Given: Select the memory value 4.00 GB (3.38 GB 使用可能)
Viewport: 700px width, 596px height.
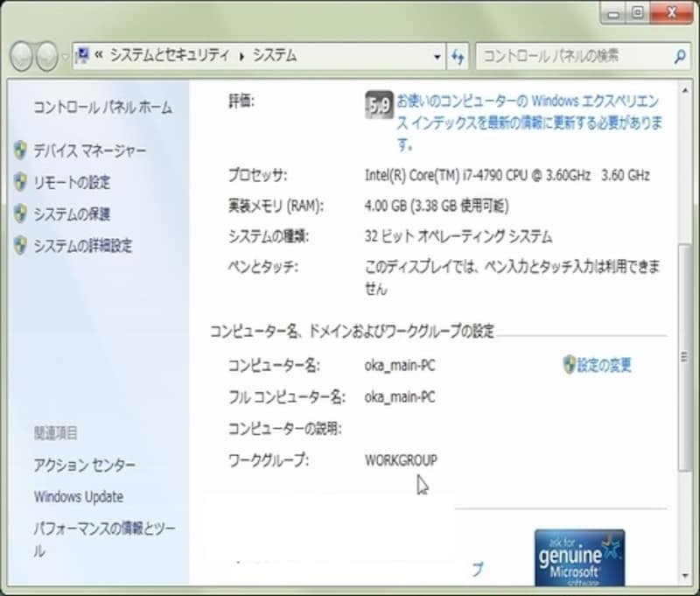Looking at the screenshot, I should pos(437,206).
